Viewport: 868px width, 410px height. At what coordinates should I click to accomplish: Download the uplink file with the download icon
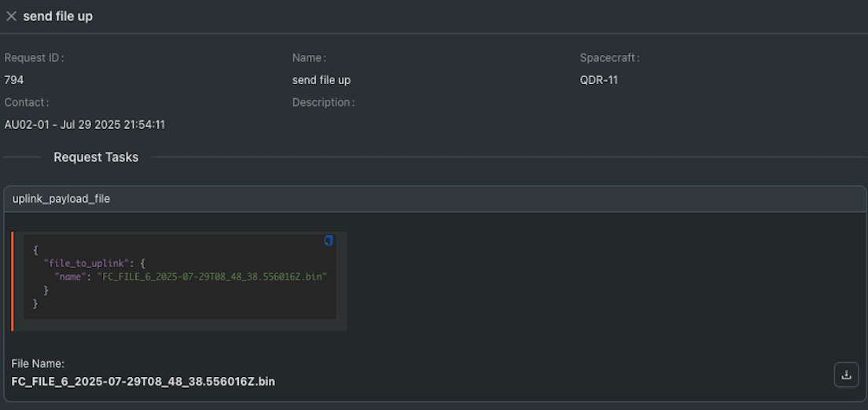[x=846, y=375]
